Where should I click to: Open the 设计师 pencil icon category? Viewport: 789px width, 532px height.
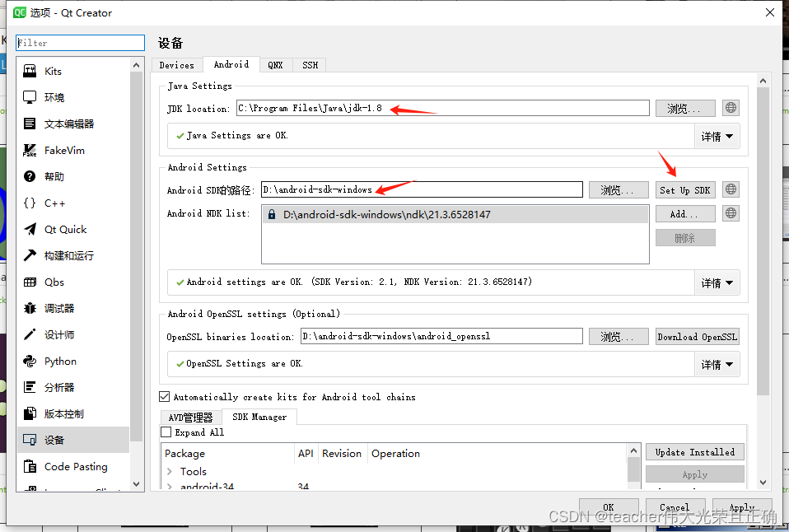[x=30, y=334]
